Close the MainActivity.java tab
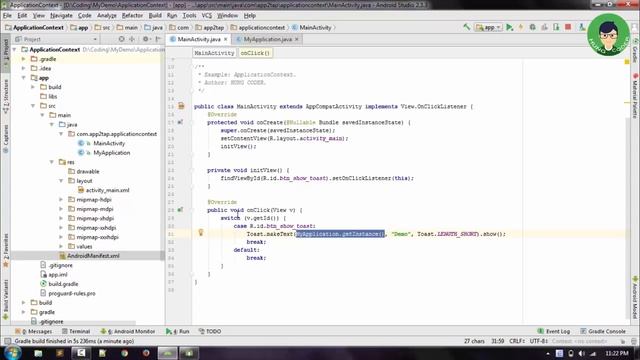Screen dimensions: 640x360 (225, 39)
